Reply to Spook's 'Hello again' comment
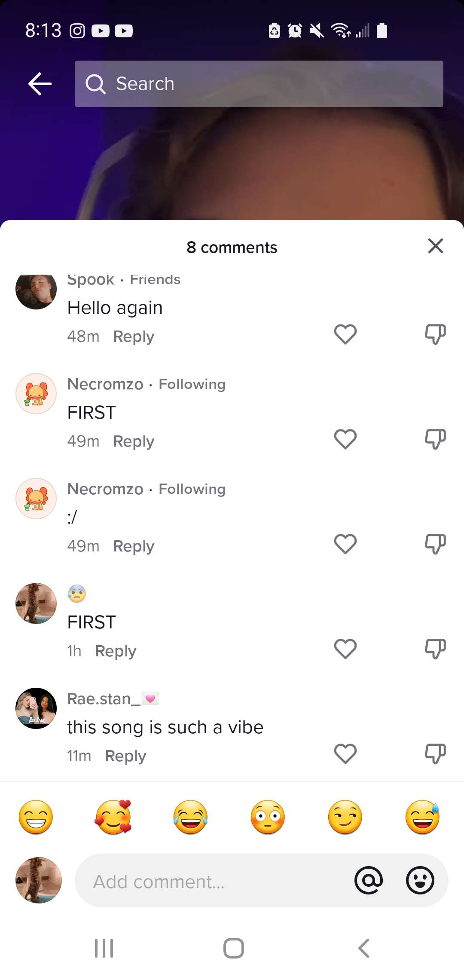The height and width of the screenshot is (980, 464). [x=134, y=336]
